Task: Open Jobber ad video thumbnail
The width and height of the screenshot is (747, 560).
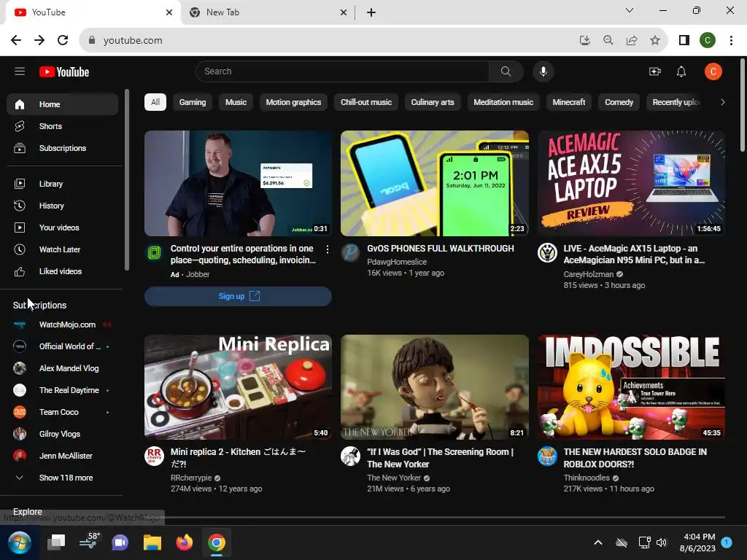Action: 239,183
